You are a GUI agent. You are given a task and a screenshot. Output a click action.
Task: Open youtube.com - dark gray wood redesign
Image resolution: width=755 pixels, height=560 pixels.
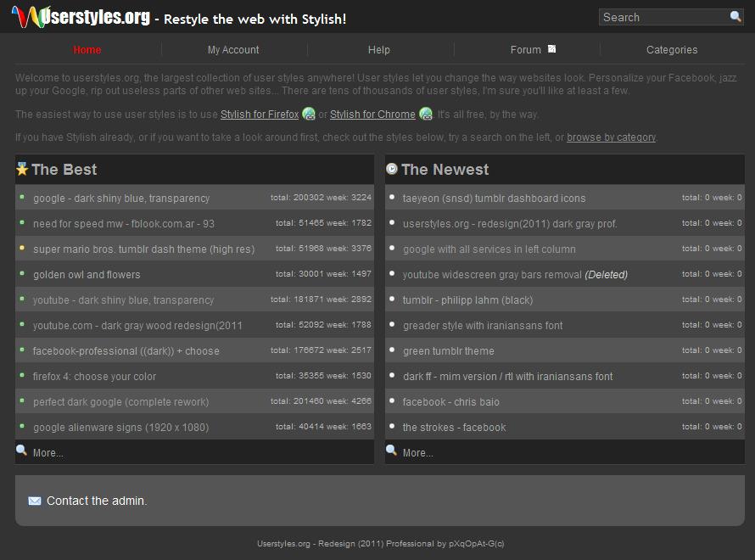click(137, 326)
